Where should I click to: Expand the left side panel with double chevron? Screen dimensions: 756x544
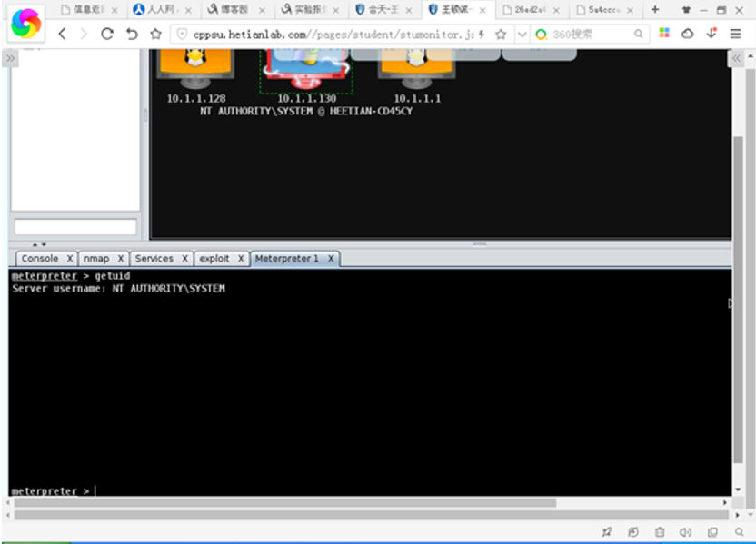pos(10,59)
